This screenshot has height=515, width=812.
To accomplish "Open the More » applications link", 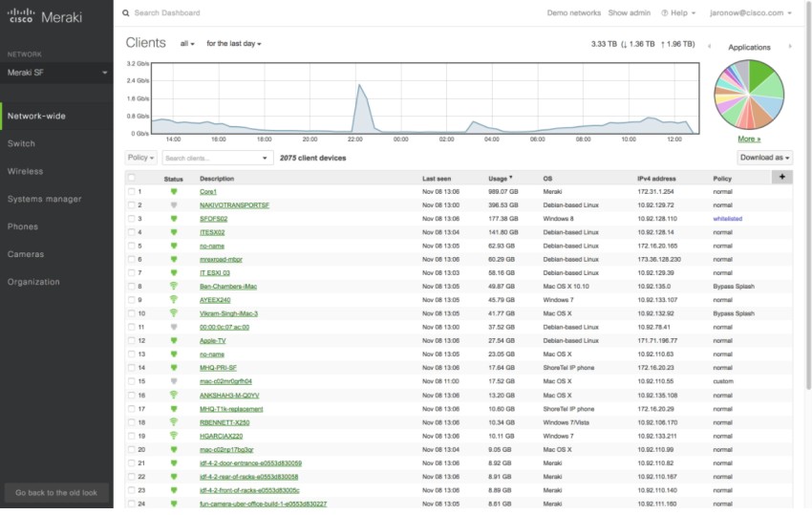I will 749,139.
